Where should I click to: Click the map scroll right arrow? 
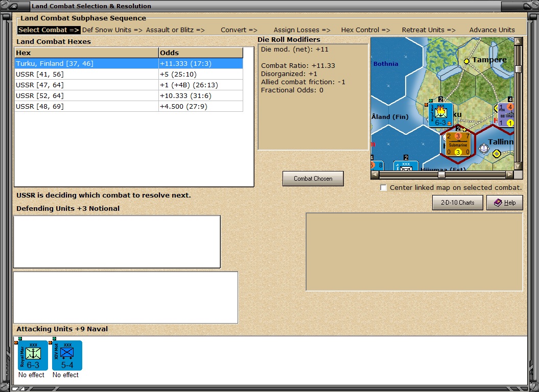(x=510, y=175)
